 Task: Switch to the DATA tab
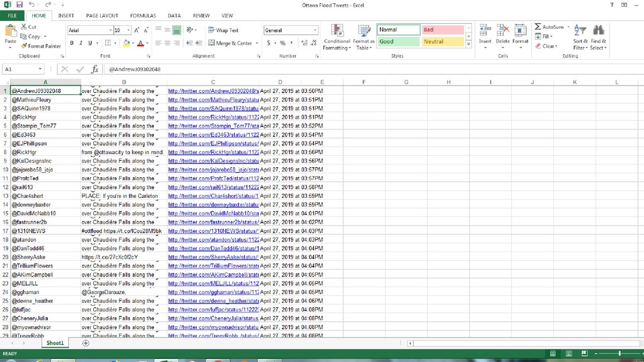pos(174,16)
